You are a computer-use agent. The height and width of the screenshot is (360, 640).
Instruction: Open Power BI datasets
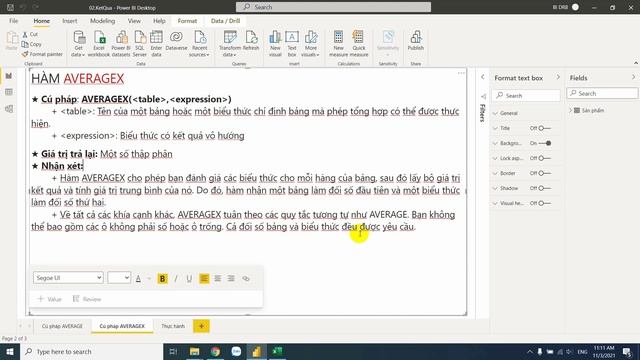(121, 44)
